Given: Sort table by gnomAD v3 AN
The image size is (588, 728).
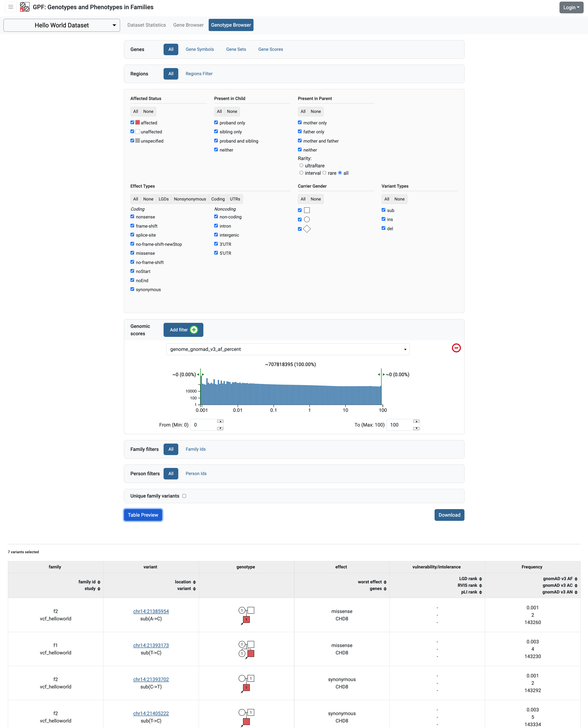Looking at the screenshot, I should pos(576,592).
